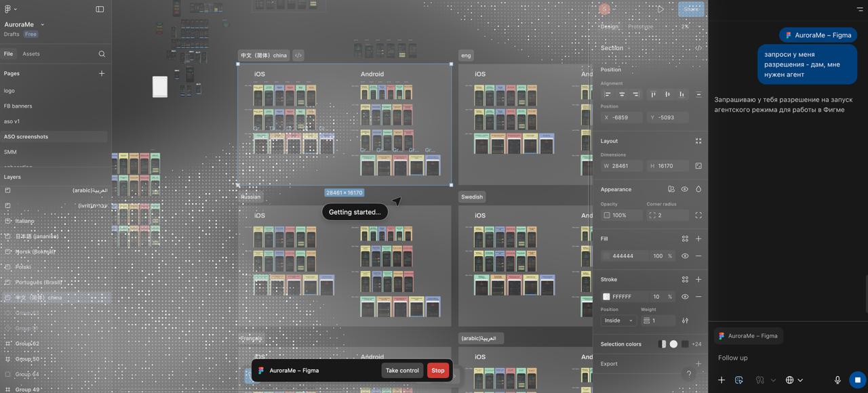Image resolution: width=868 pixels, height=393 pixels.
Task: Search the file with magnifier icon
Action: (x=102, y=54)
